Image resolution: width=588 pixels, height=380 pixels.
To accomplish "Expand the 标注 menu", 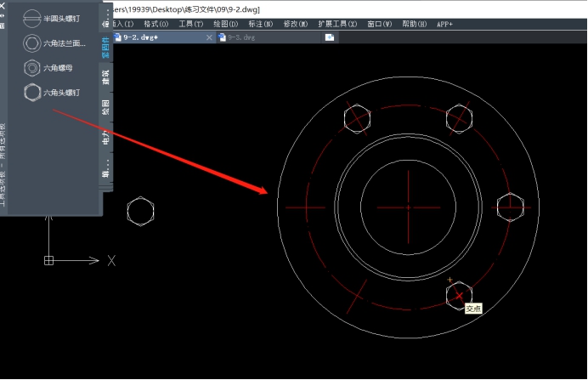I will [x=261, y=24].
